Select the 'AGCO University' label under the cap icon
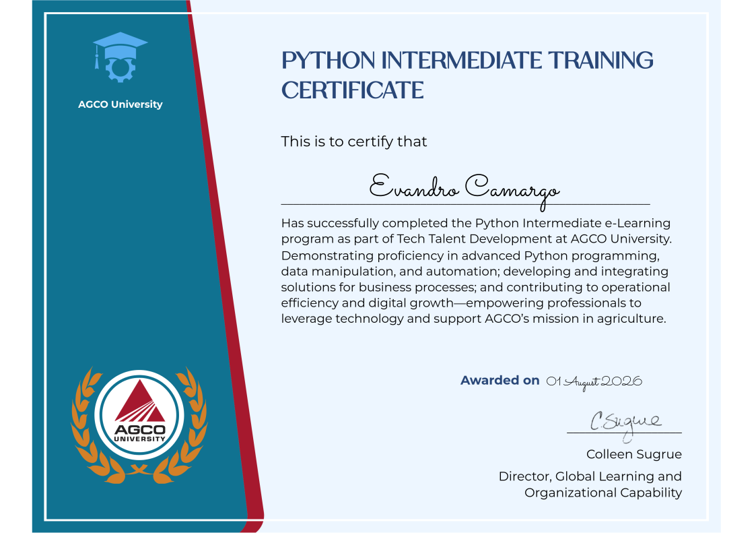756x535 pixels. (120, 104)
